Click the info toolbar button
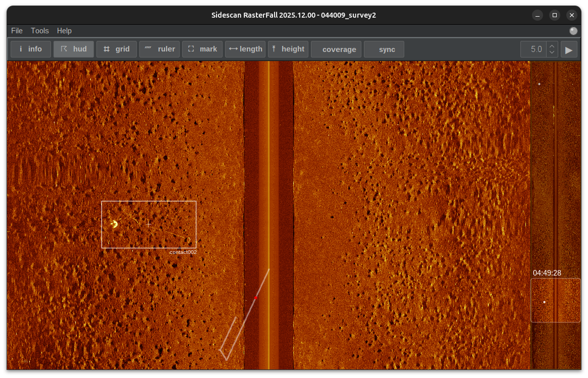This screenshot has height=378, width=588. coord(31,49)
